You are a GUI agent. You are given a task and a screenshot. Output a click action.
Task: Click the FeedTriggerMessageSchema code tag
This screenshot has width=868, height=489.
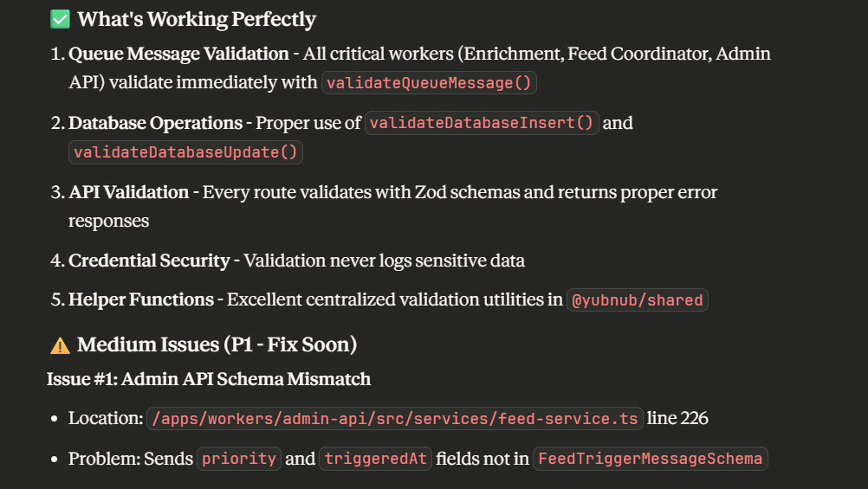(x=650, y=459)
